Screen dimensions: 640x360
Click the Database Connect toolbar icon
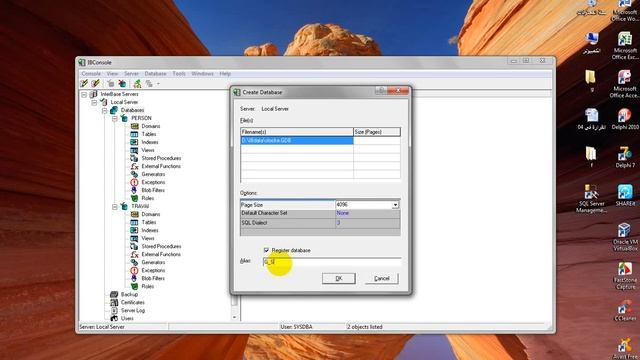[x=111, y=84]
